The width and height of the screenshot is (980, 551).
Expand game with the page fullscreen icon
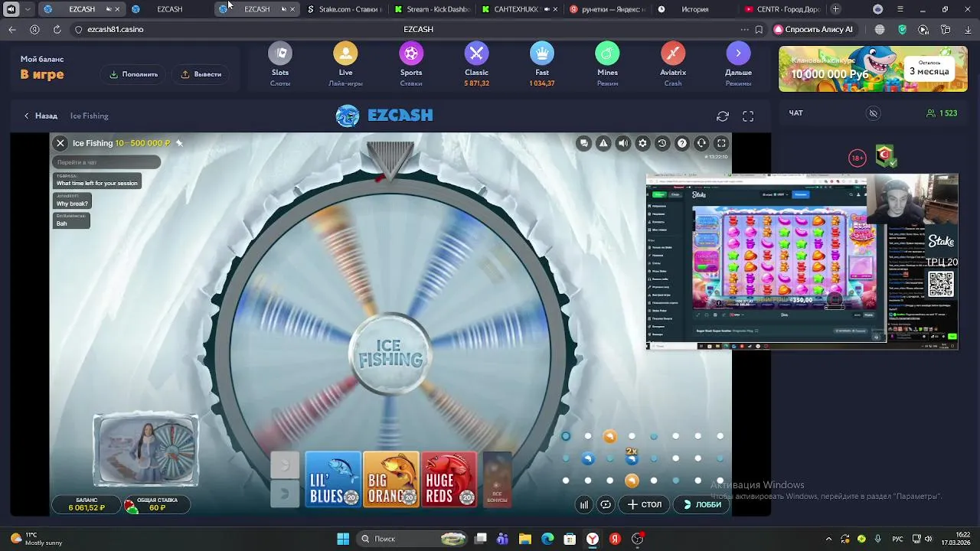tap(748, 116)
